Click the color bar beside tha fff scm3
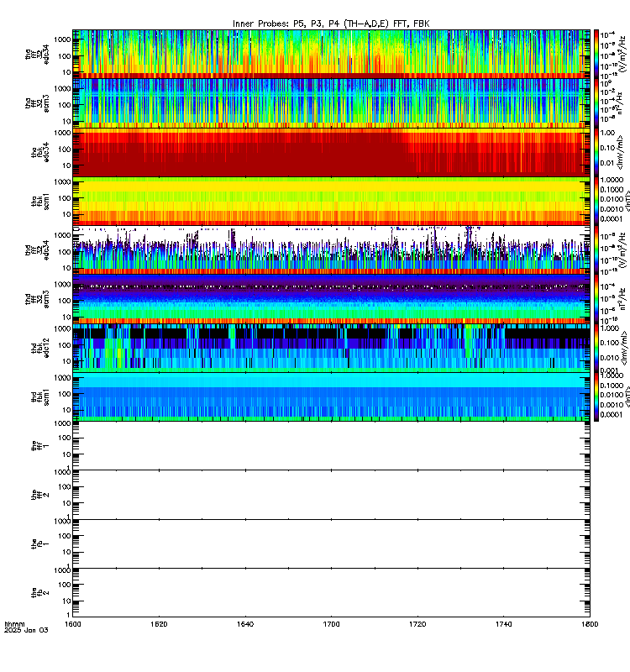Viewport: 630px width, 672px height. [596, 103]
